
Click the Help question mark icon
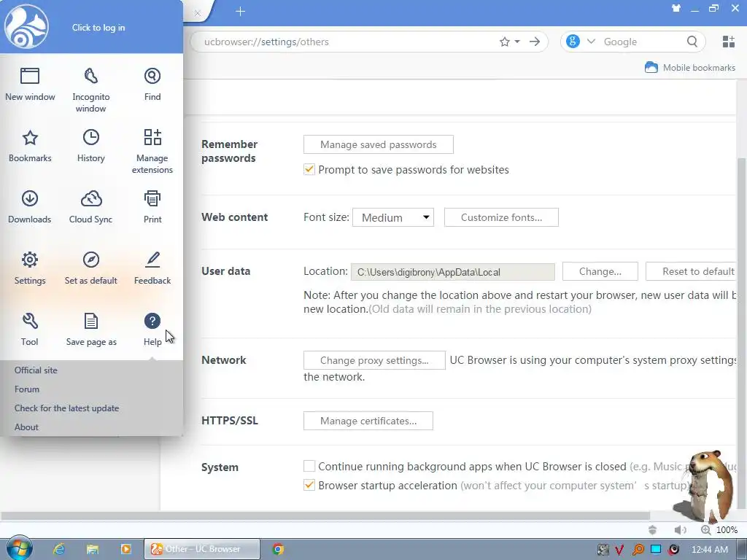(152, 322)
